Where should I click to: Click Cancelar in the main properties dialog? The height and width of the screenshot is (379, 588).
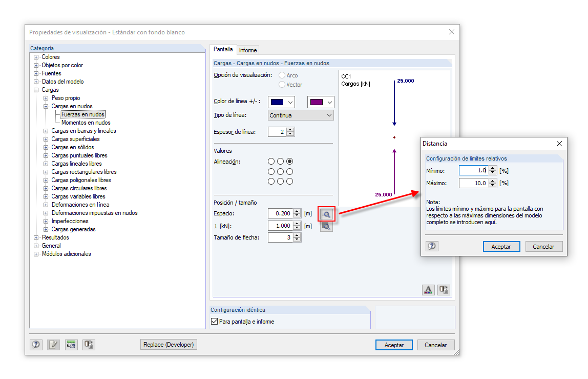pos(436,345)
